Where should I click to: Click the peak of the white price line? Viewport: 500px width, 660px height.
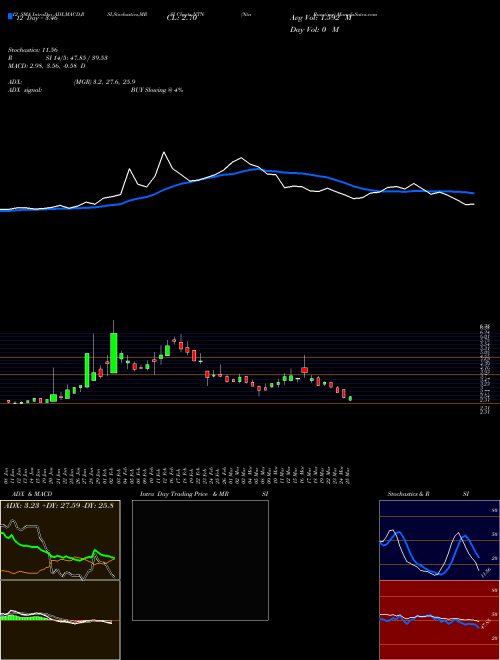pyautogui.click(x=164, y=152)
